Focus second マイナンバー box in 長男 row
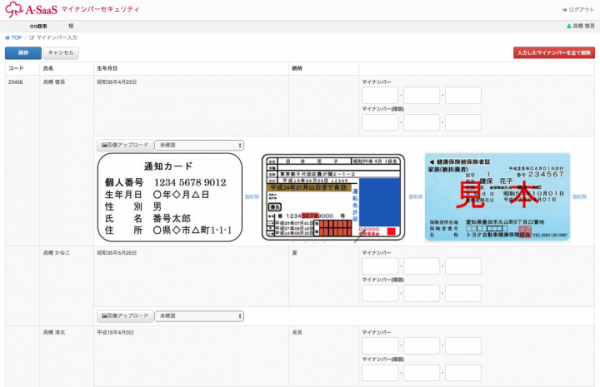 (x=422, y=346)
